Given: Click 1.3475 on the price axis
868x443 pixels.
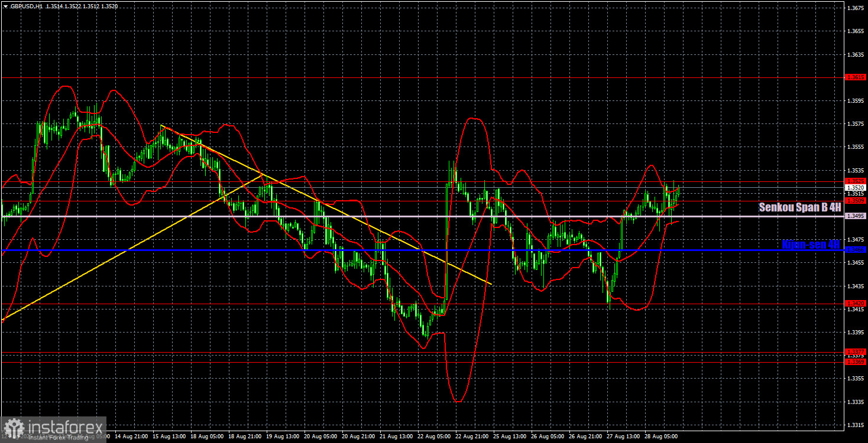Looking at the screenshot, I should 856,240.
